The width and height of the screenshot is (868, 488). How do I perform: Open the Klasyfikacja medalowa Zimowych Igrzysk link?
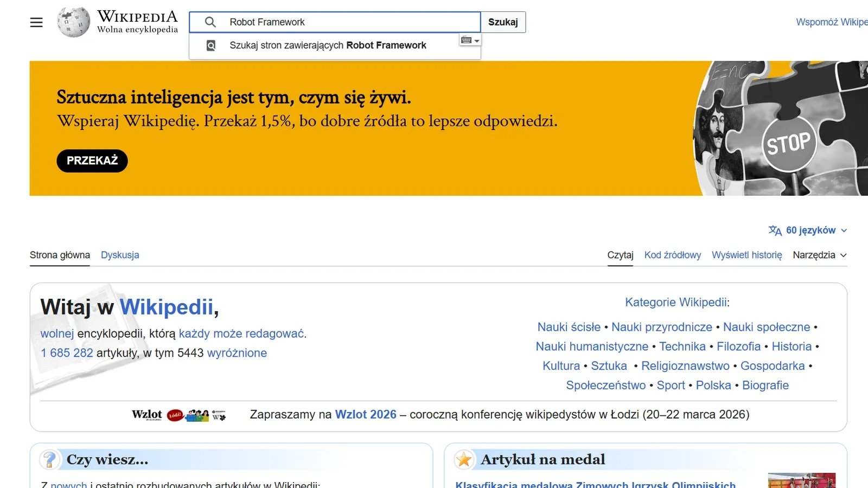point(595,484)
